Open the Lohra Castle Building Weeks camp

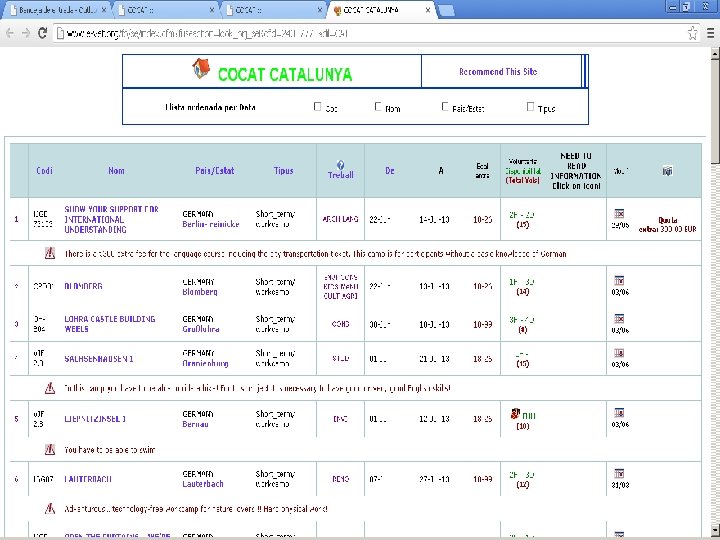110,324
